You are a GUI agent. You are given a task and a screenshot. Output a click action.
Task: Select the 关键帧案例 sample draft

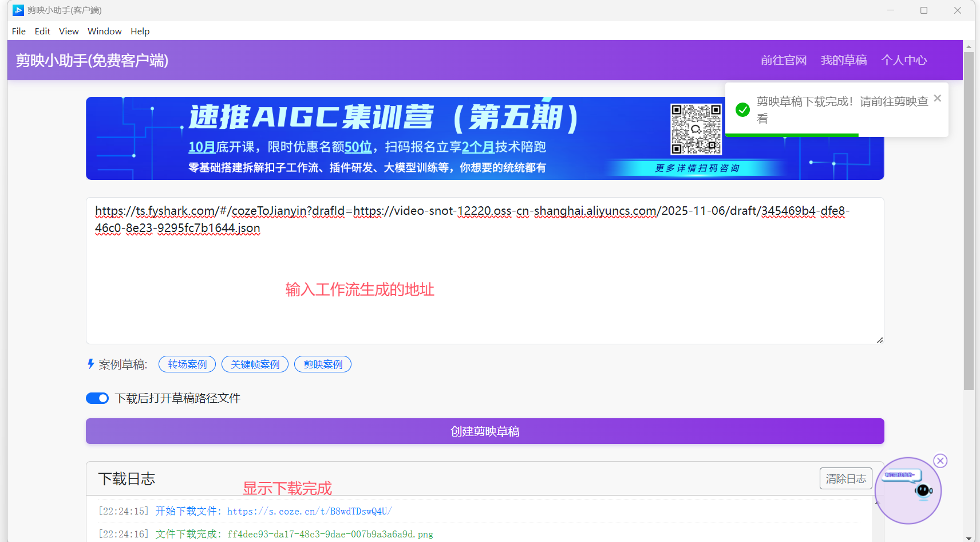(x=255, y=364)
